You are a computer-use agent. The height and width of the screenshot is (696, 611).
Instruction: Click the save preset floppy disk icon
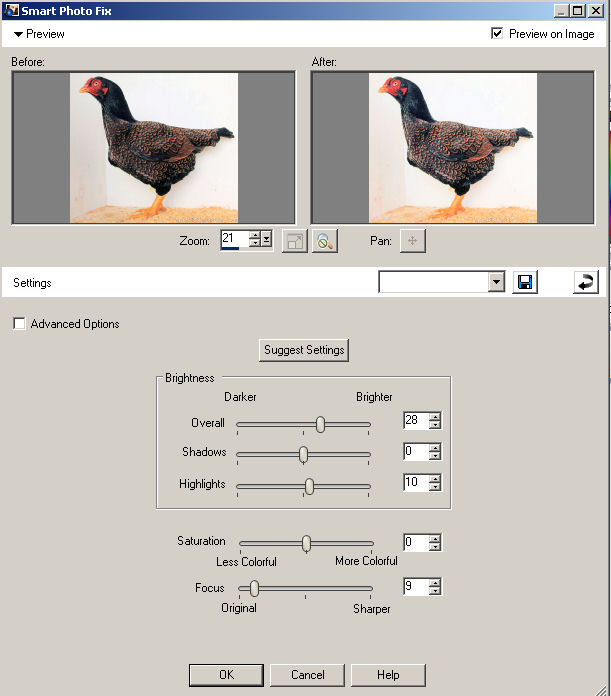coord(525,282)
